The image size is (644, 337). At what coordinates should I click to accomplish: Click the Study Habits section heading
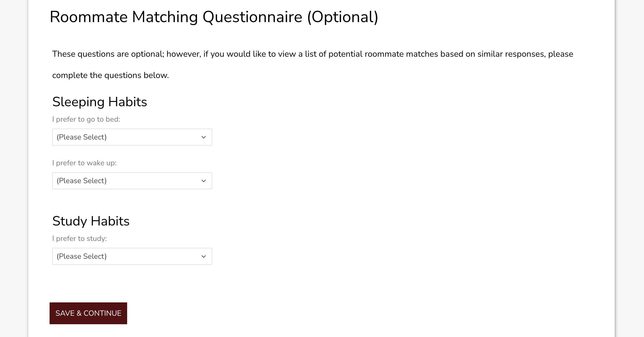click(91, 221)
